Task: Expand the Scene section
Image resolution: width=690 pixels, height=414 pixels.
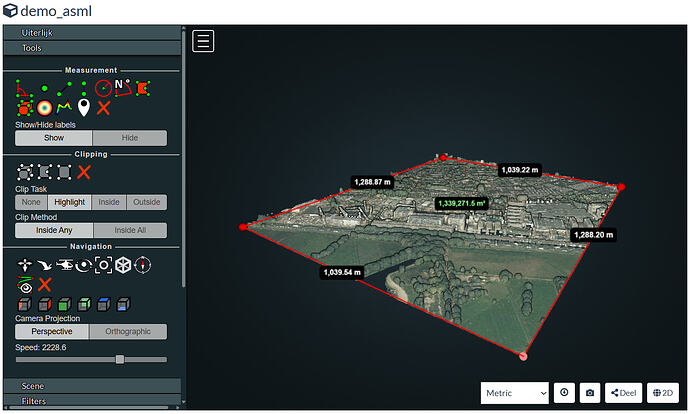Action: pyautogui.click(x=92, y=386)
